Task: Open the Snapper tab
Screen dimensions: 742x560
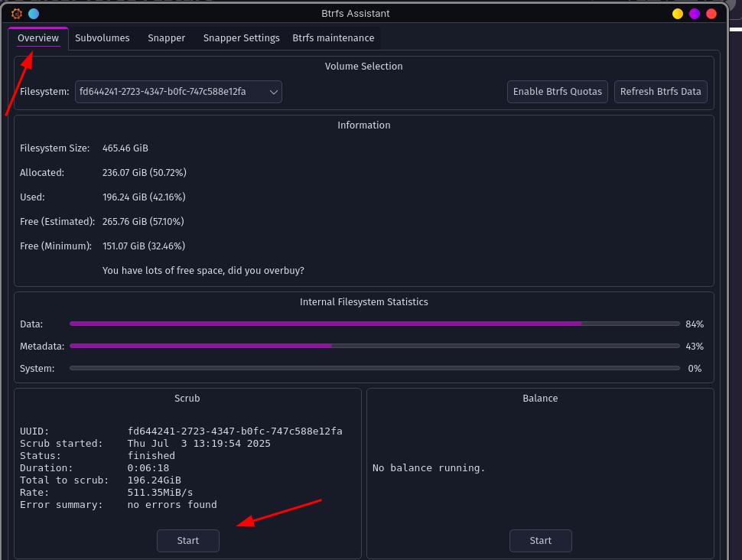Action: click(166, 38)
